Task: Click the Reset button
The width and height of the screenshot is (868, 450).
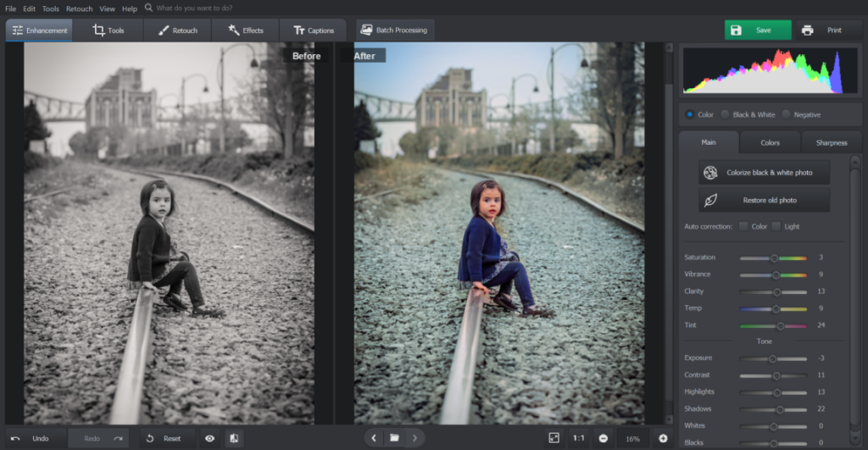Action: point(167,438)
